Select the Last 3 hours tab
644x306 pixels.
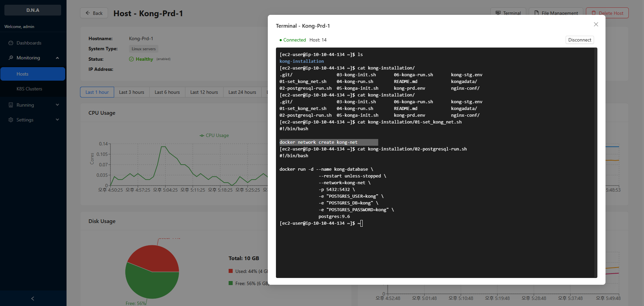131,92
